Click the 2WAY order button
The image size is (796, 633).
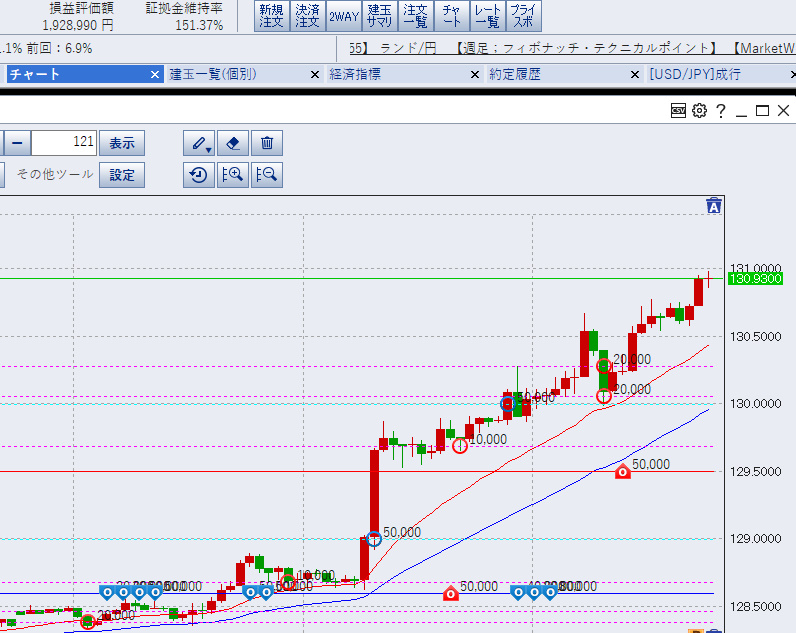point(343,16)
